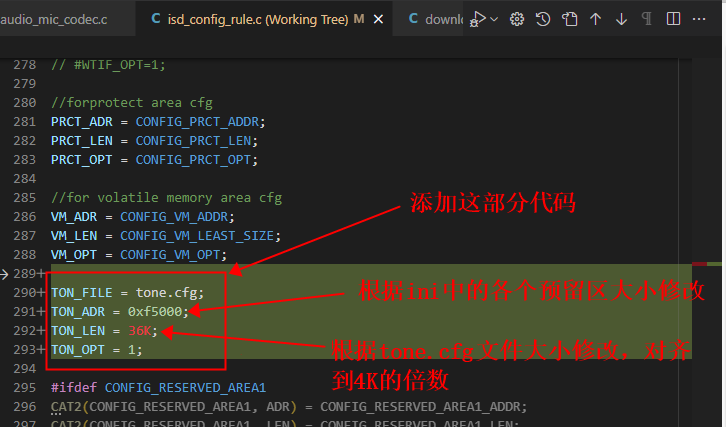Open the More Actions ellipsis menu

pos(699,19)
